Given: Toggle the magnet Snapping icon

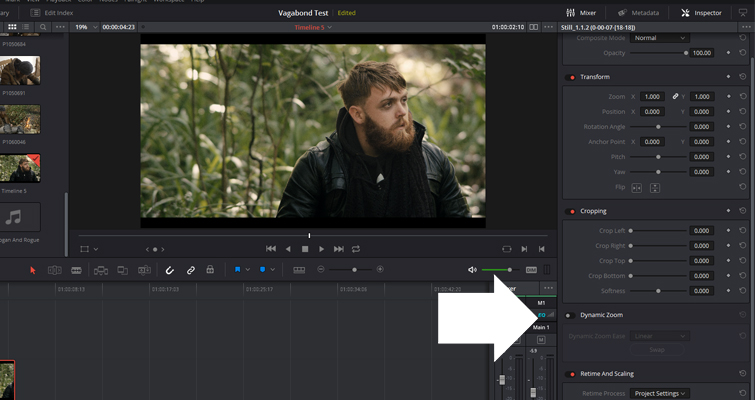Looking at the screenshot, I should point(169,270).
